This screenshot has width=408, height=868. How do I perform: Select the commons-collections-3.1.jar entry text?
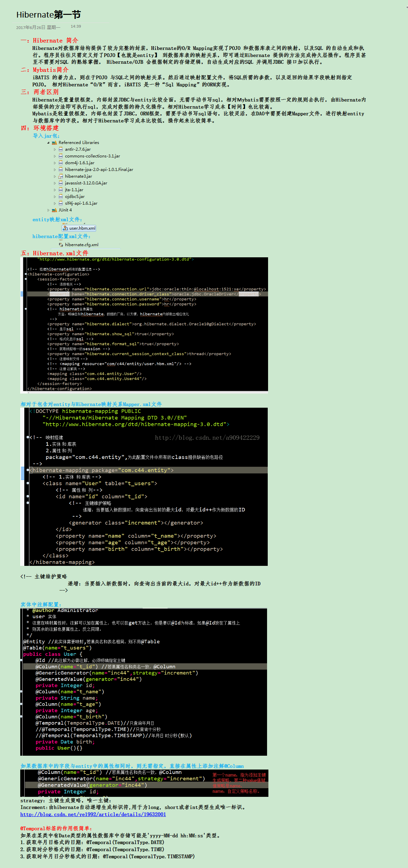(92, 156)
